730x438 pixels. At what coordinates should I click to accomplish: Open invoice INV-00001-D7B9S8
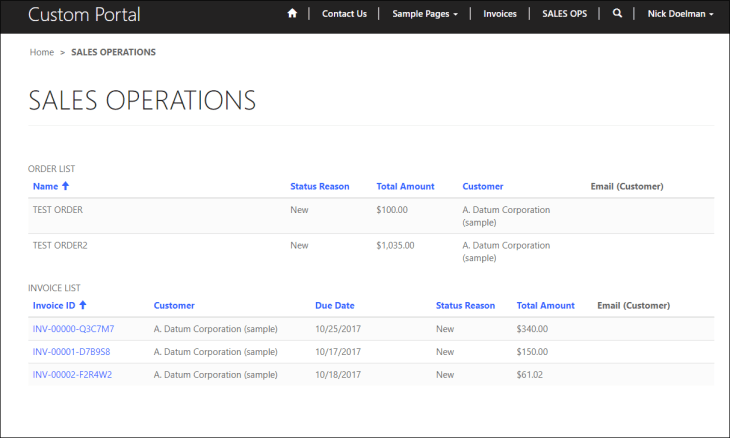pyautogui.click(x=71, y=352)
